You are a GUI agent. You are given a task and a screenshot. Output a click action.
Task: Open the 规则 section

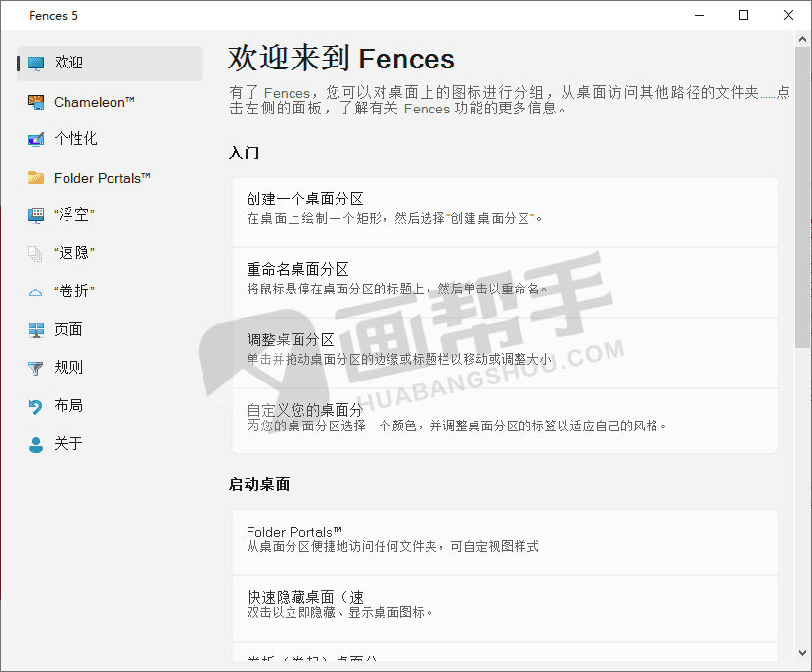(x=68, y=368)
